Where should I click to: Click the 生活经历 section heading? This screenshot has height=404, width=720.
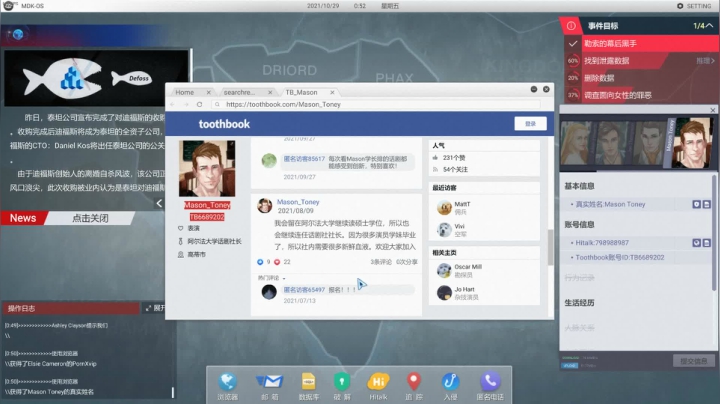click(579, 303)
